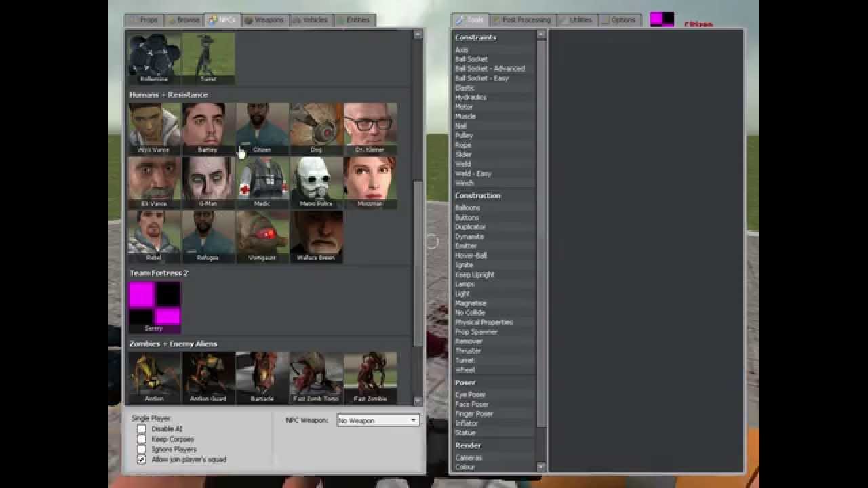Select the NPCs tab
868x488 pixels.
[222, 20]
